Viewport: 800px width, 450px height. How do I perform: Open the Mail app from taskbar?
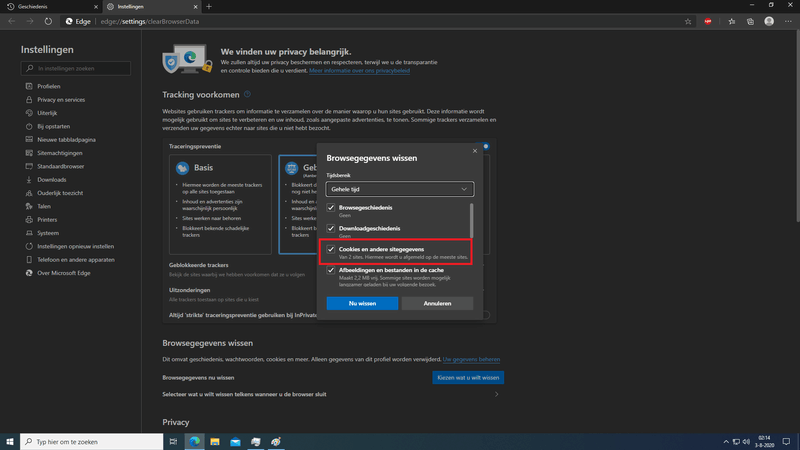click(235, 442)
